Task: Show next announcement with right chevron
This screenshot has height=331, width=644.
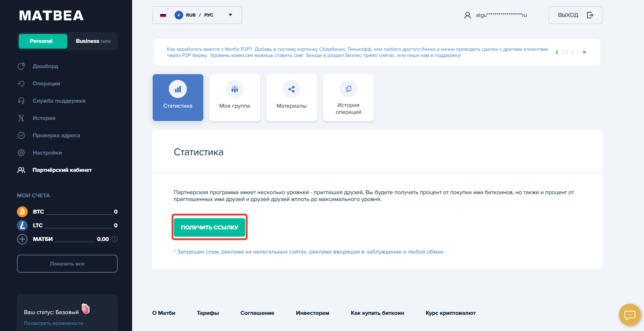Action: 572,52
